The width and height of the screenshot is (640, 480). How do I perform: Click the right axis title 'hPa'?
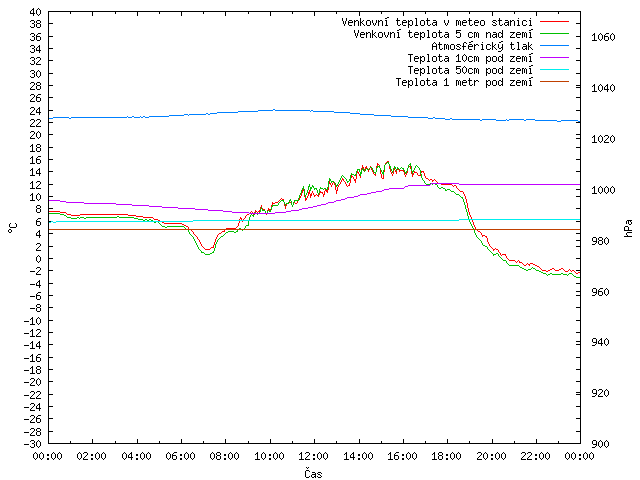pos(628,228)
